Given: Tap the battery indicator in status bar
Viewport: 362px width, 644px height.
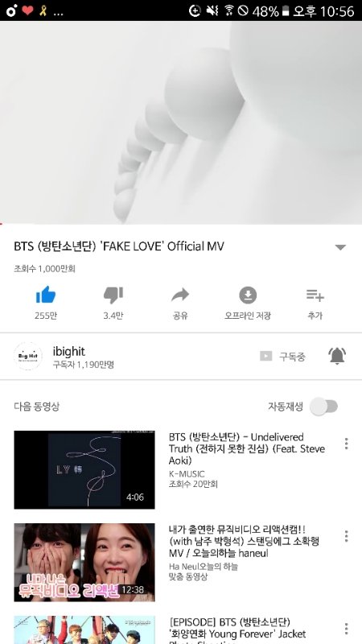Looking at the screenshot, I should click(x=286, y=11).
